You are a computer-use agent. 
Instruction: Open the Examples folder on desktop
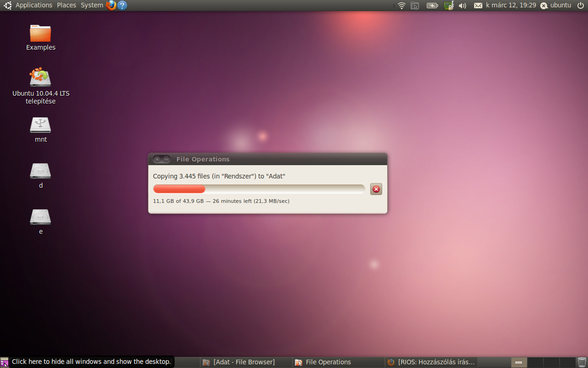[x=40, y=33]
